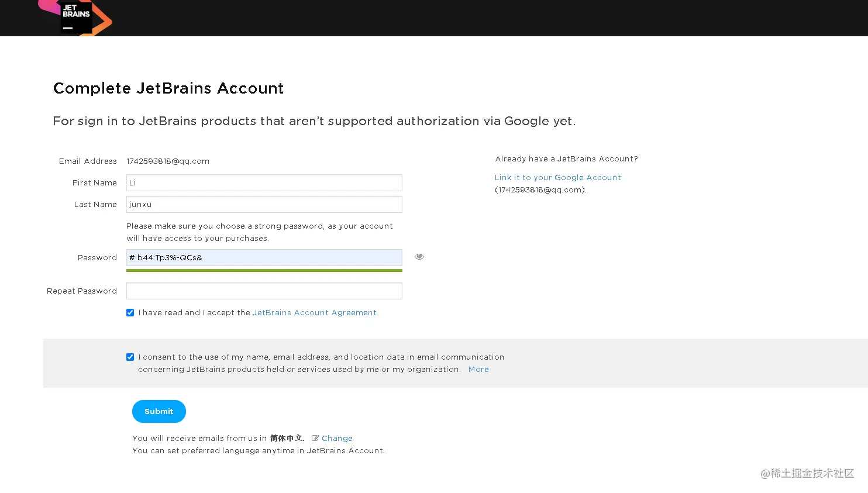
Task: Click the 1742593818@qq.com email address text
Action: click(168, 161)
